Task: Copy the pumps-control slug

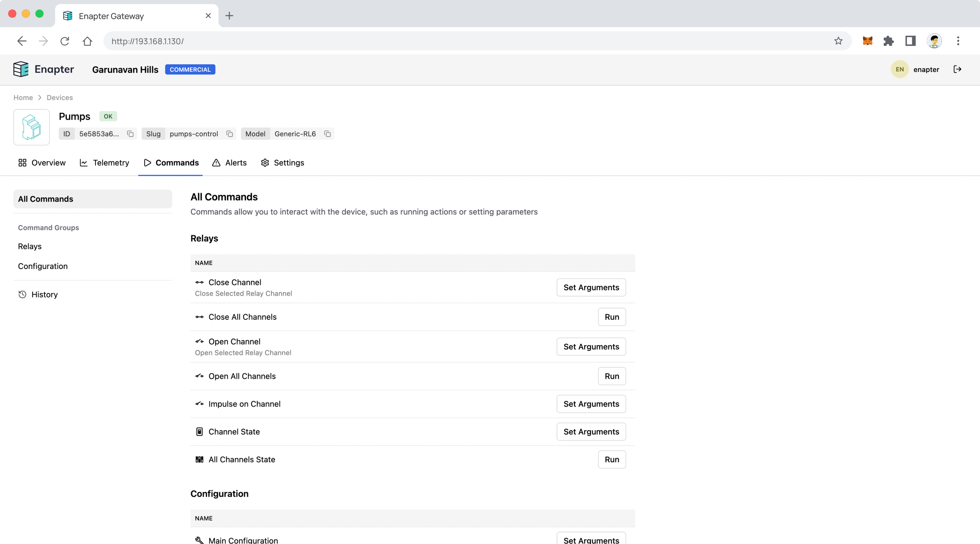Action: point(229,134)
